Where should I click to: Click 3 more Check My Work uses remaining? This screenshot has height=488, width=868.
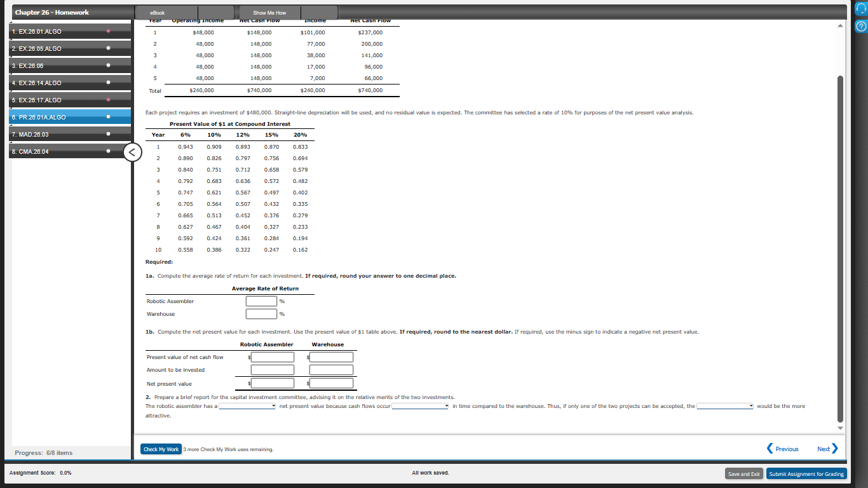(x=228, y=449)
